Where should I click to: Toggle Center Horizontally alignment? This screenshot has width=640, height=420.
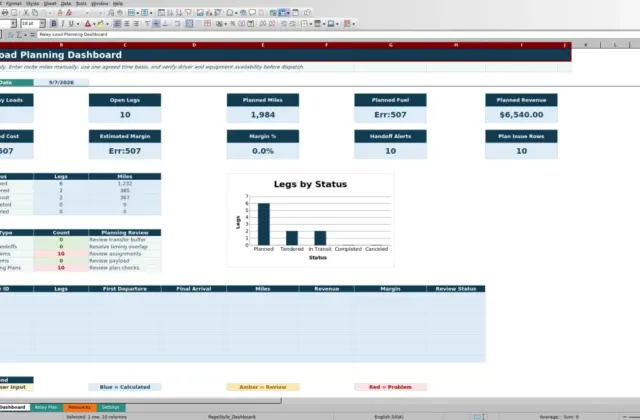pos(127,24)
